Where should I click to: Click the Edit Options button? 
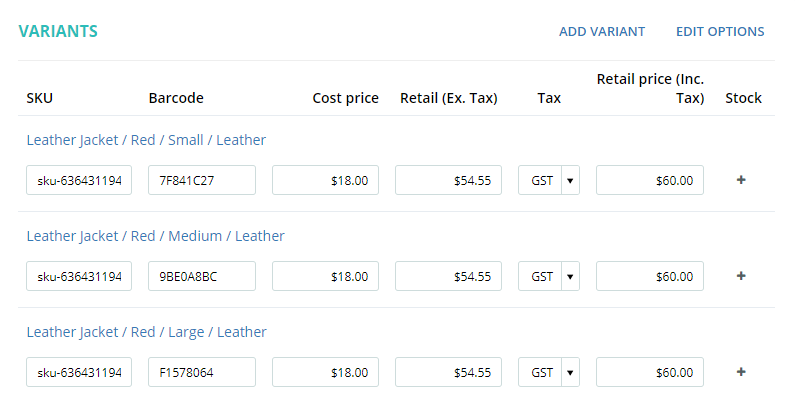pyautogui.click(x=720, y=32)
